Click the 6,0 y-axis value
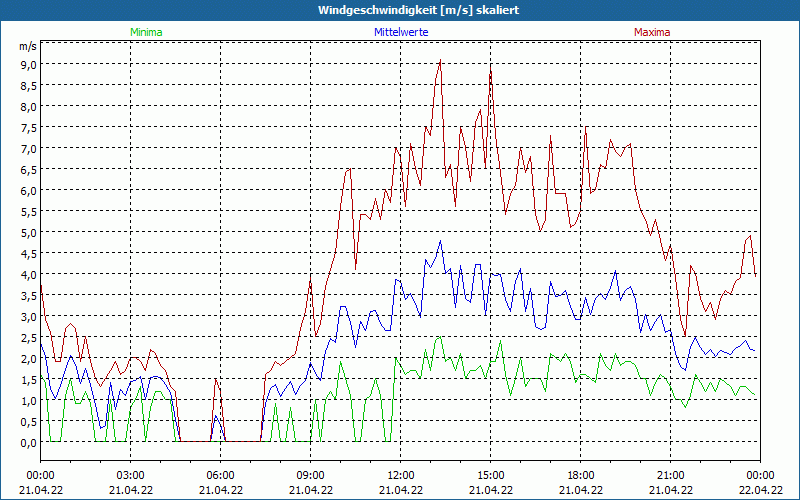Viewport: 800px width, 500px height. click(x=28, y=190)
